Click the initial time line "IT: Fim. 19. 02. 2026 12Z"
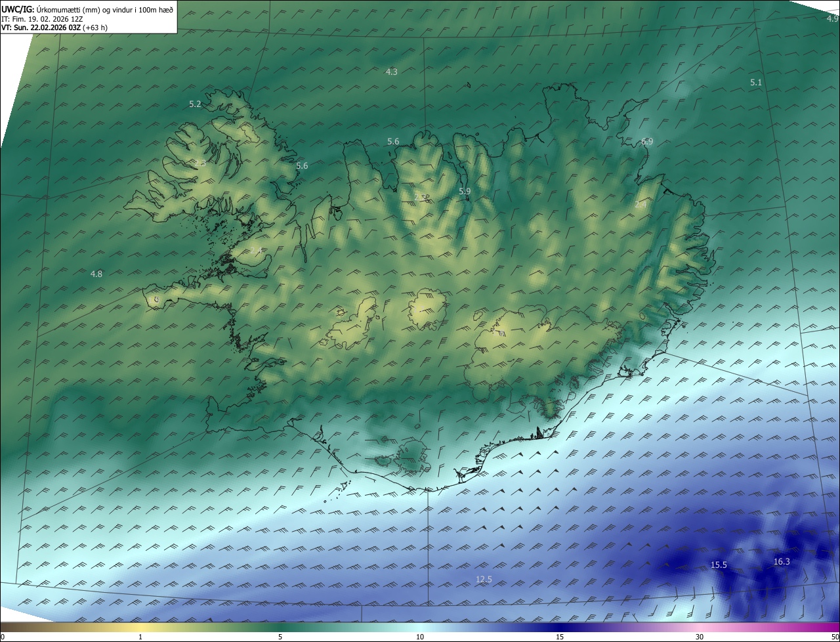 41,19
